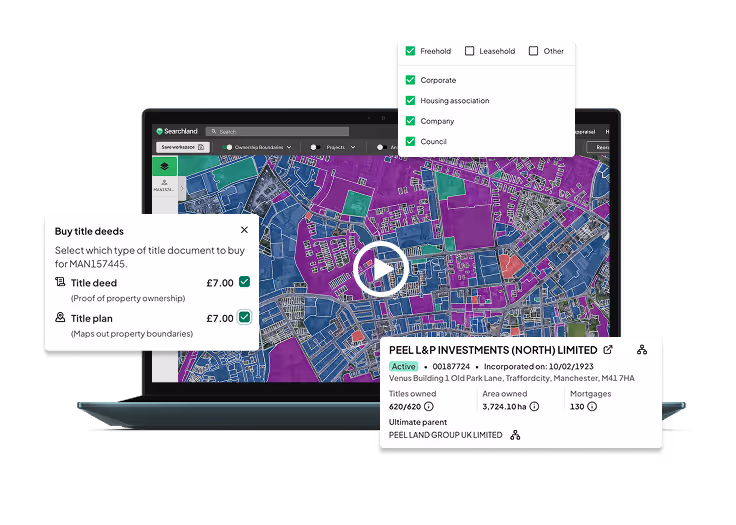Uncheck the Title deed £7.00 checkbox

click(245, 282)
